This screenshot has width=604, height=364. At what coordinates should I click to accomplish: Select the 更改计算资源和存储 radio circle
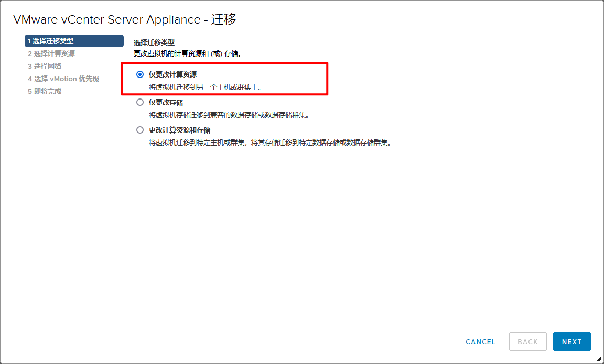click(140, 130)
